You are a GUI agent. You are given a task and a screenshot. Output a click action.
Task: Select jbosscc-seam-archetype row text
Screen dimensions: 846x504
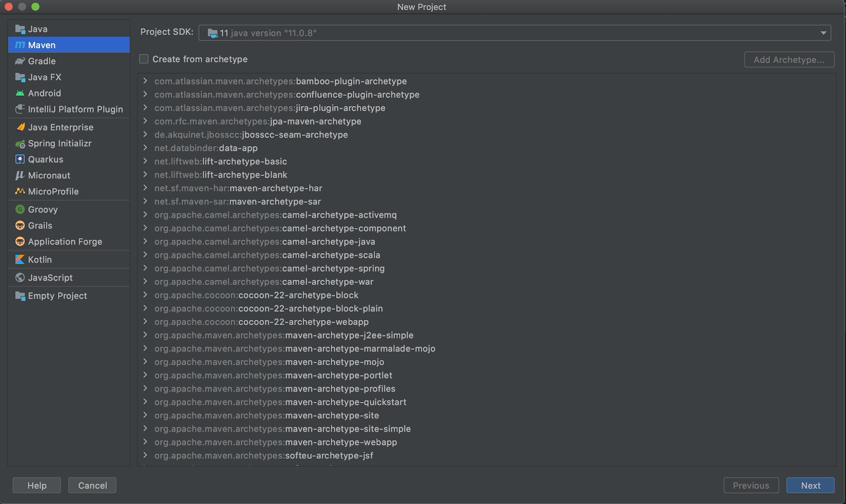[x=251, y=135]
